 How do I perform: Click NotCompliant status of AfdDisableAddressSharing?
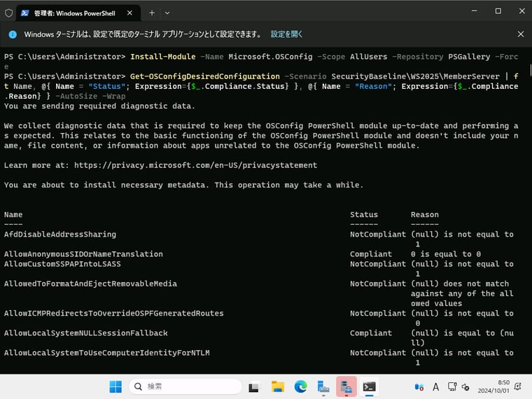tap(378, 234)
